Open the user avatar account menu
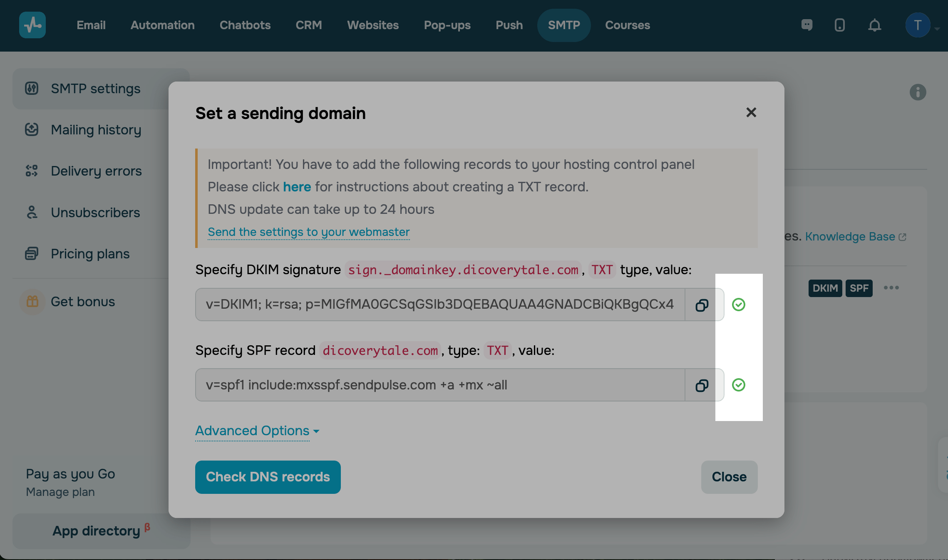 pos(918,25)
